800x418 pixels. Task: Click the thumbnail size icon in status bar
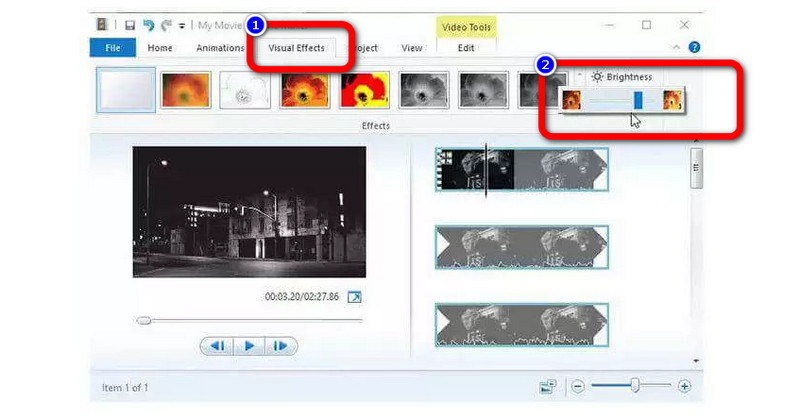coord(547,386)
